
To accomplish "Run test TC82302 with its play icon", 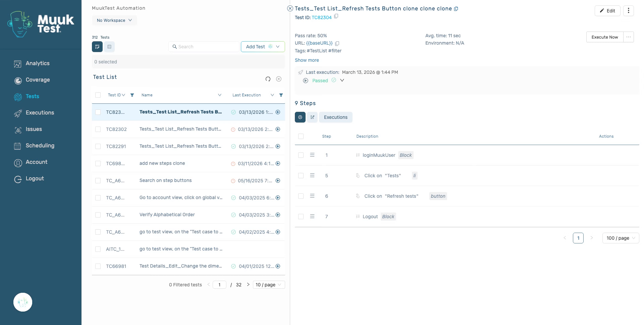I will tap(278, 129).
